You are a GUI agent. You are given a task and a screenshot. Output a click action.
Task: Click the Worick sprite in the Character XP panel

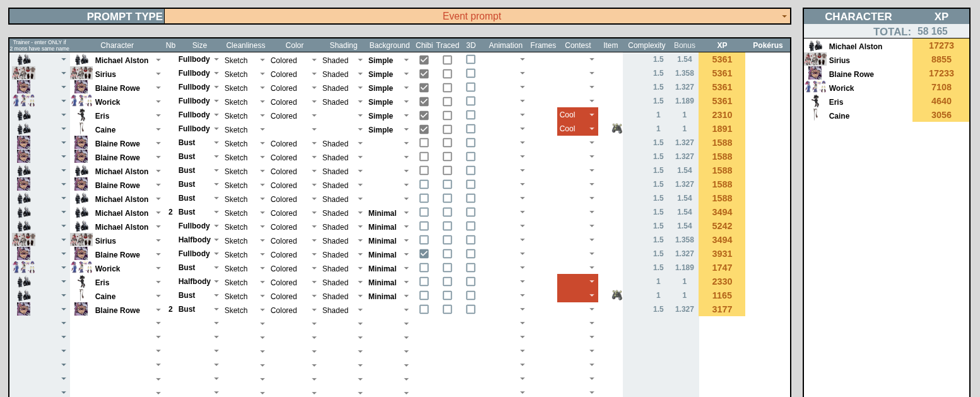tap(815, 87)
